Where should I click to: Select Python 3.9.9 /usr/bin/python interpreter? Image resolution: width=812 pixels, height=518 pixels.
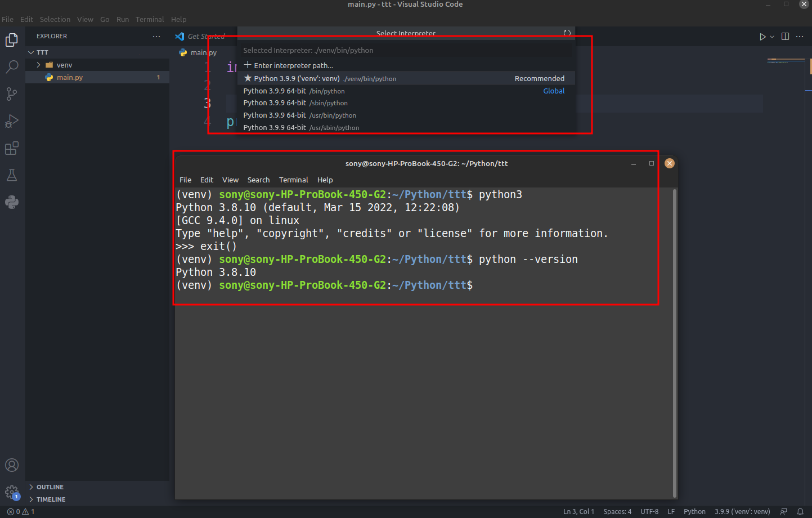[x=406, y=115]
